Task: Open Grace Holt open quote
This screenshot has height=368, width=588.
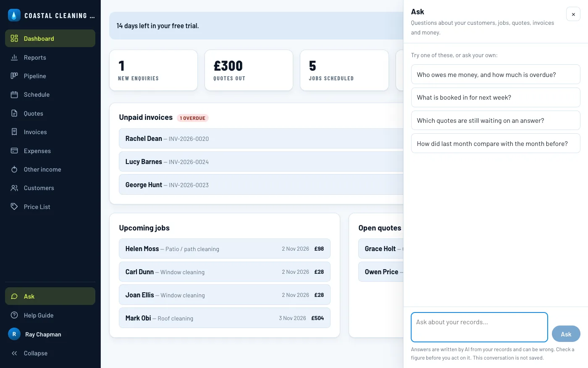Action: click(381, 249)
